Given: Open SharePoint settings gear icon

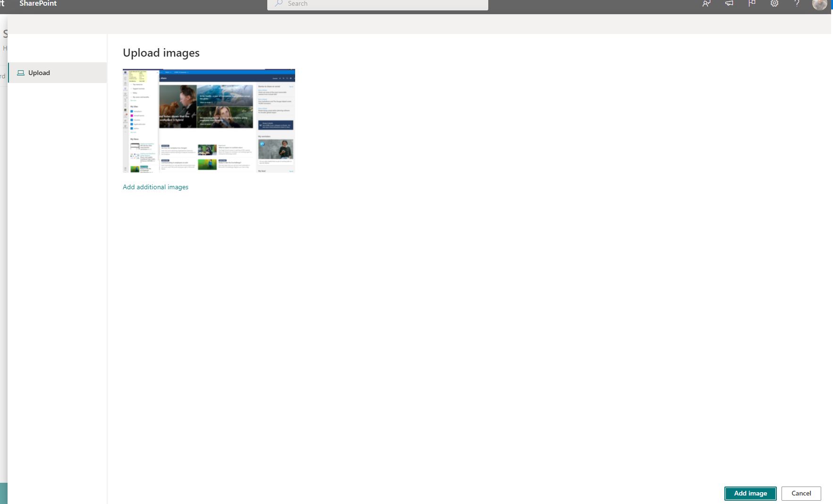Looking at the screenshot, I should click(x=774, y=3).
